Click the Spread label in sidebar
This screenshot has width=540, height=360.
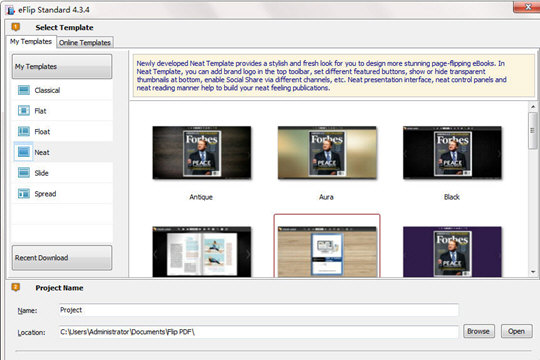point(45,194)
